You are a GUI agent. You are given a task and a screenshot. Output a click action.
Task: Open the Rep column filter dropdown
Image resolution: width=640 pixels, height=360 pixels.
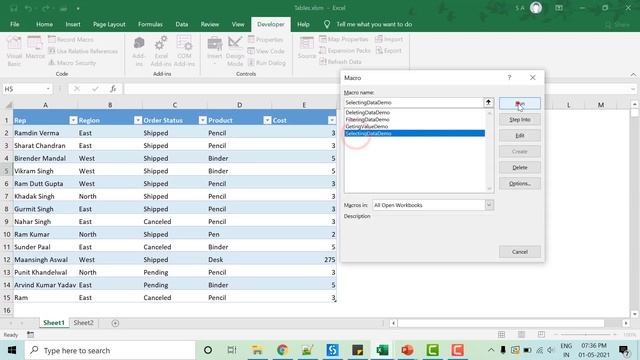point(73,120)
